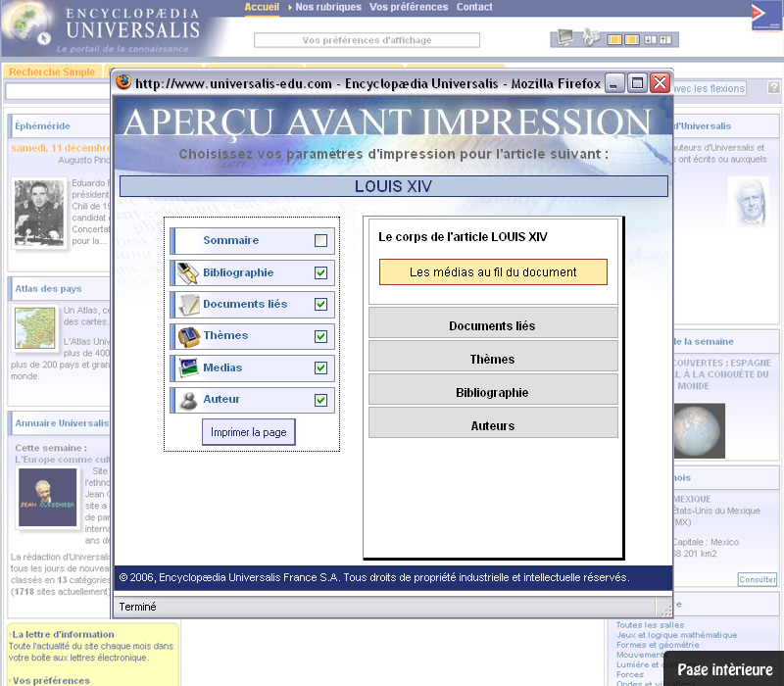Click the music and camera media icon
The height and width of the screenshot is (686, 784).
pyautogui.click(x=591, y=37)
